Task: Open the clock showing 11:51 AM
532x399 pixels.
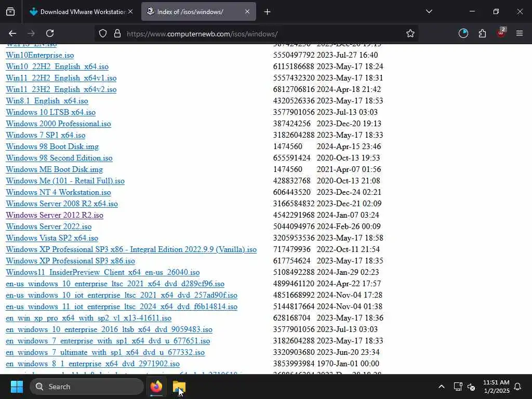Action: pyautogui.click(x=496, y=387)
